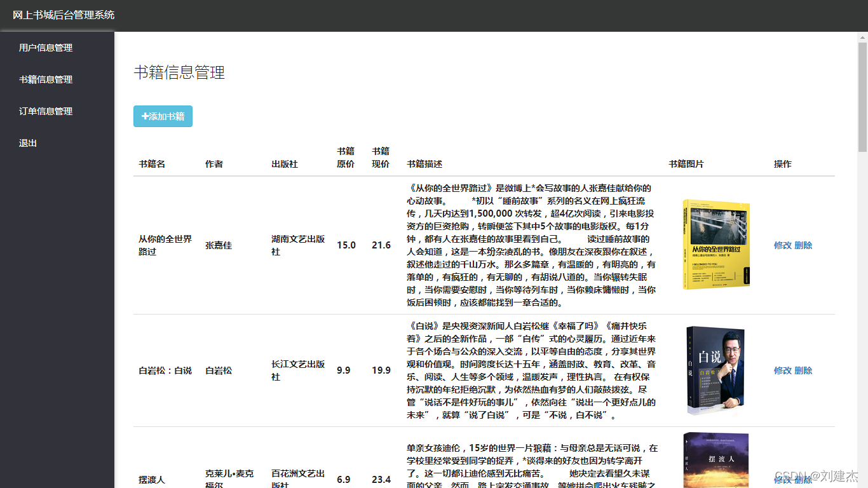This screenshot has height=488, width=868.
Task: Click the book name 从你的全世界路过
Action: [x=165, y=245]
